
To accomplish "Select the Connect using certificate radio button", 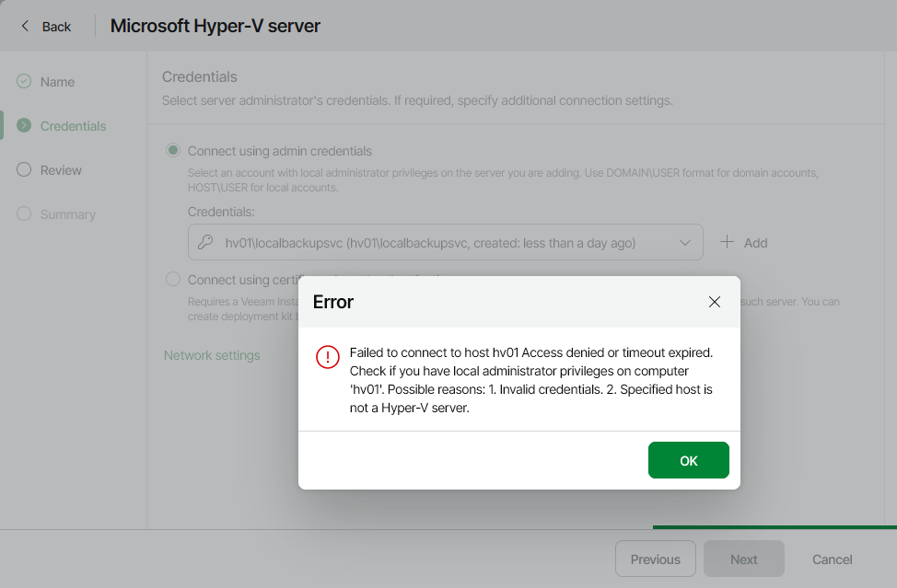I will (172, 279).
